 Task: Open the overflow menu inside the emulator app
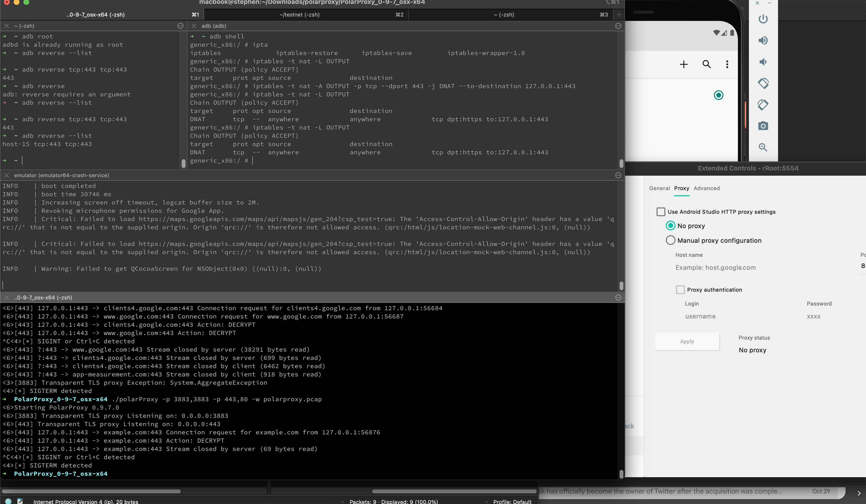click(727, 64)
